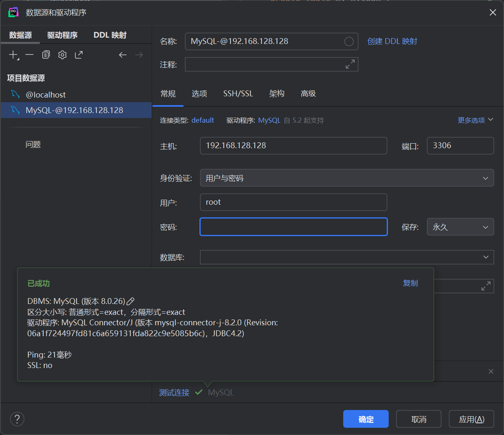Click the duplicate data source icon

(46, 55)
